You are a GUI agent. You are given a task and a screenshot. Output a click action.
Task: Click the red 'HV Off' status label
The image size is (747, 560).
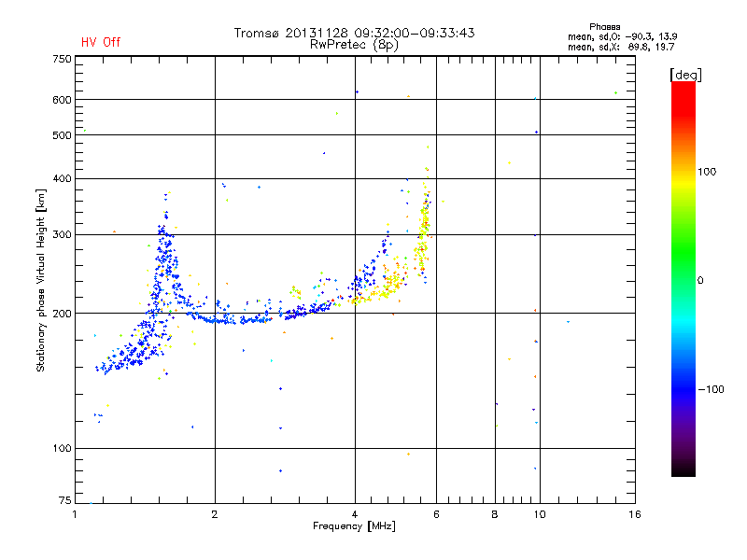tap(101, 42)
